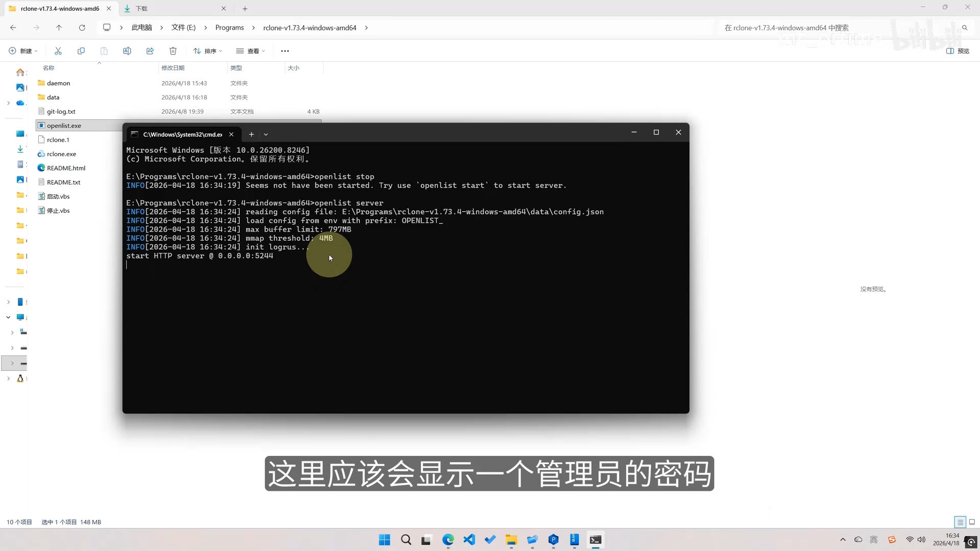Copy openlist.exe with the copy icon
Screen dimensions: 980x551
click(x=81, y=51)
